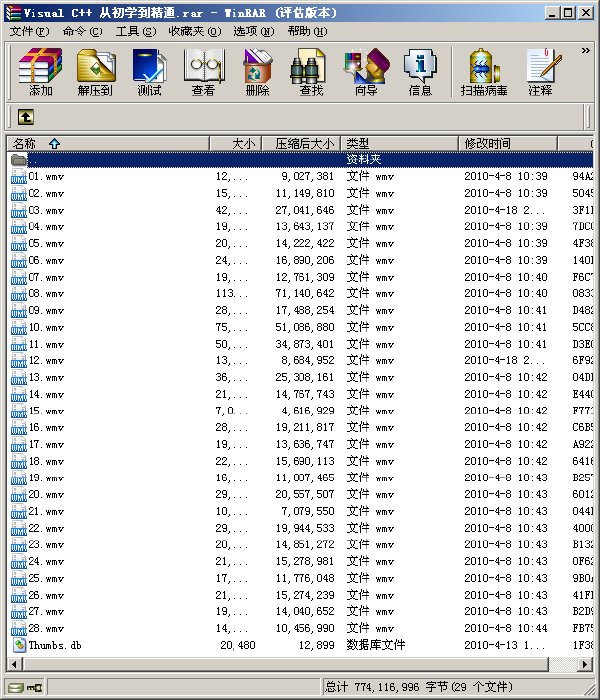Click the total 774,116,996 bytes status text
Image resolution: width=600 pixels, height=700 pixels.
coord(419,687)
